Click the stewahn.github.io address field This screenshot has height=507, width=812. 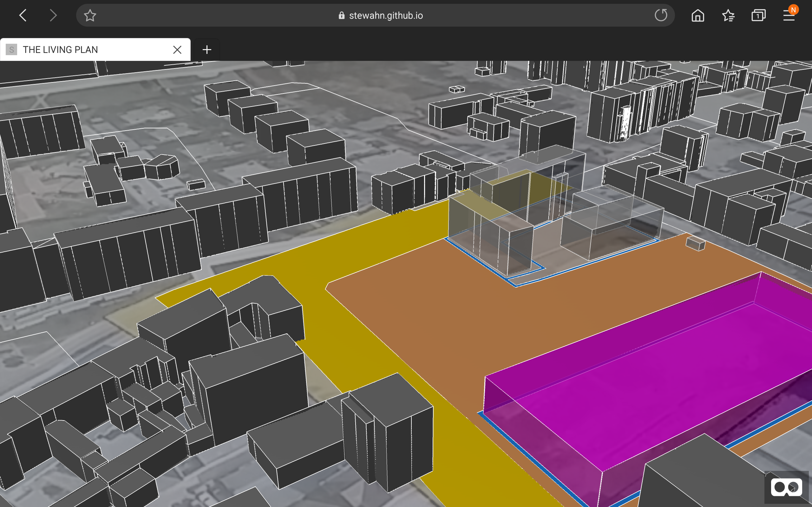coord(386,16)
